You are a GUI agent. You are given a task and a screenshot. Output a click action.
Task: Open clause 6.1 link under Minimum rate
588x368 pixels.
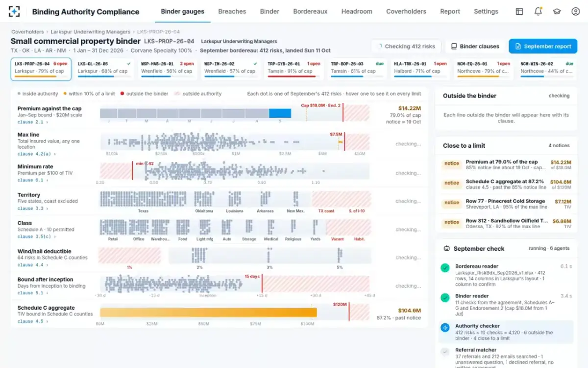pos(32,180)
